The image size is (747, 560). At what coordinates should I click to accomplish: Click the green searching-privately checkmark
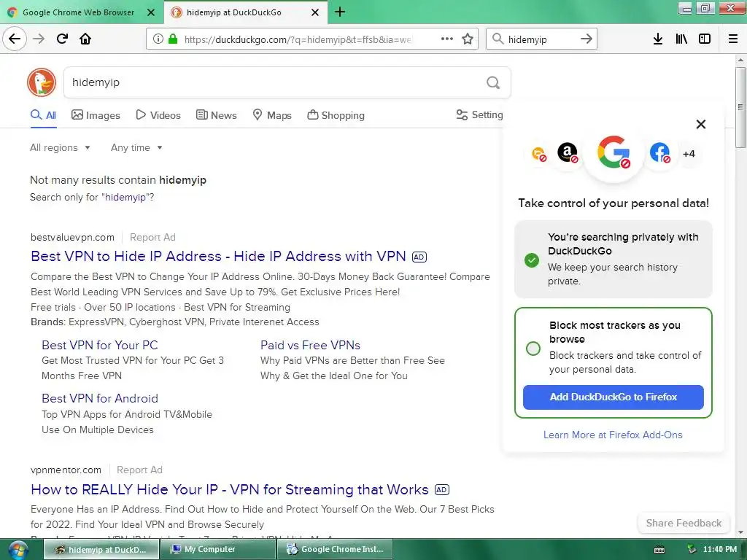532,260
